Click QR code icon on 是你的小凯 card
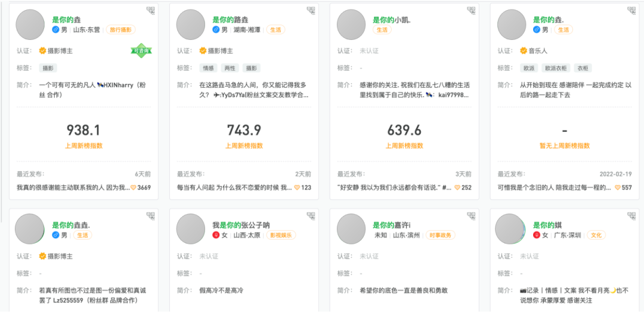Screen dimensions: 644x312 471,11
